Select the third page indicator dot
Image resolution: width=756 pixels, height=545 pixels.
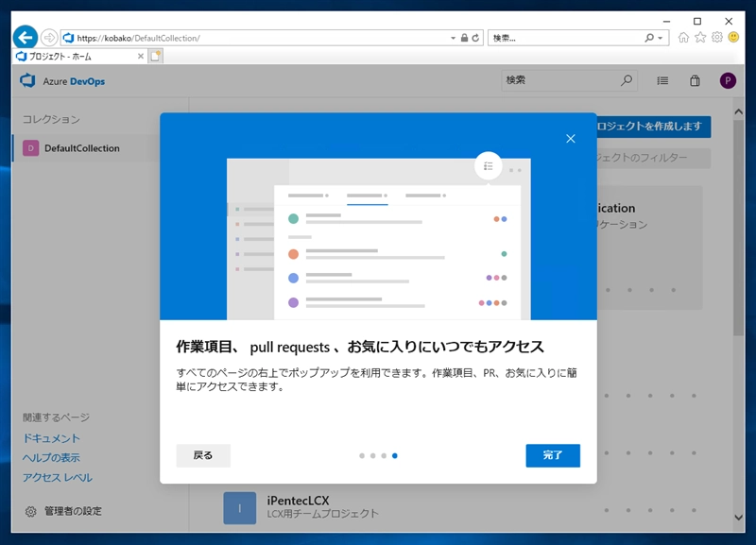[384, 456]
